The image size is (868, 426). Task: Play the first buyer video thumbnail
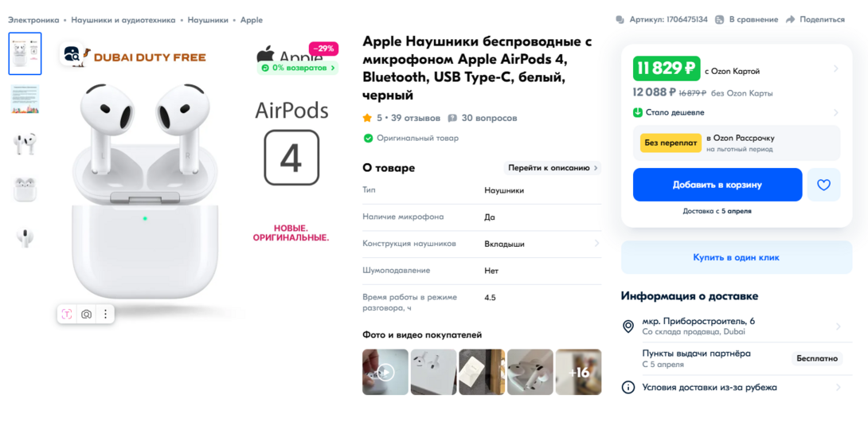(x=385, y=372)
